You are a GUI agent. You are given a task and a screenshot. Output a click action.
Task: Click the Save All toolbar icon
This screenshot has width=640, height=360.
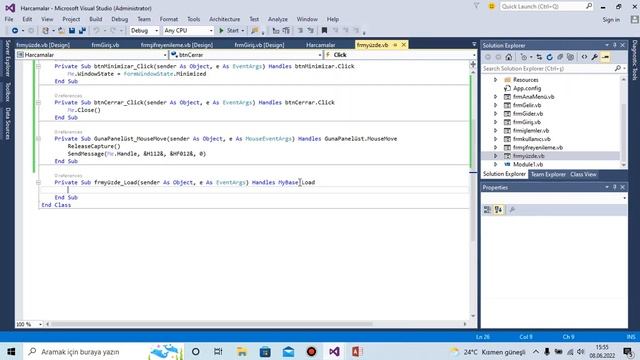tap(82, 31)
